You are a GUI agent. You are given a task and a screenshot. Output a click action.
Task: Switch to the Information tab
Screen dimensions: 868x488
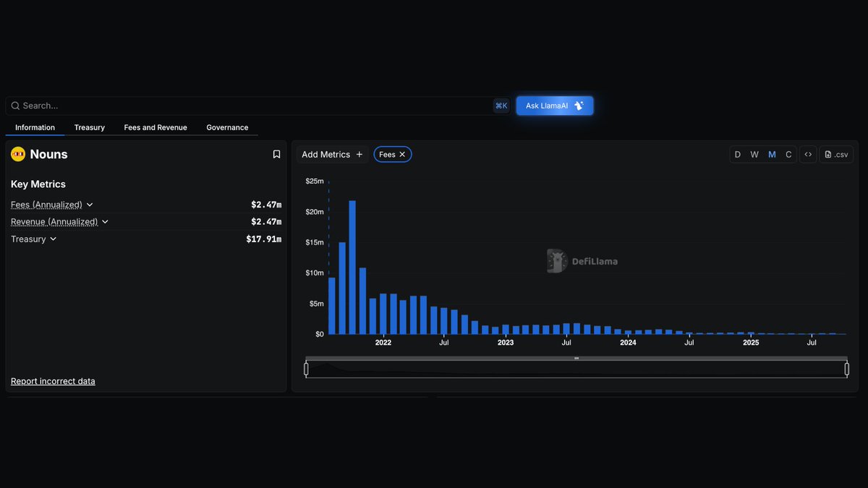[x=35, y=127]
